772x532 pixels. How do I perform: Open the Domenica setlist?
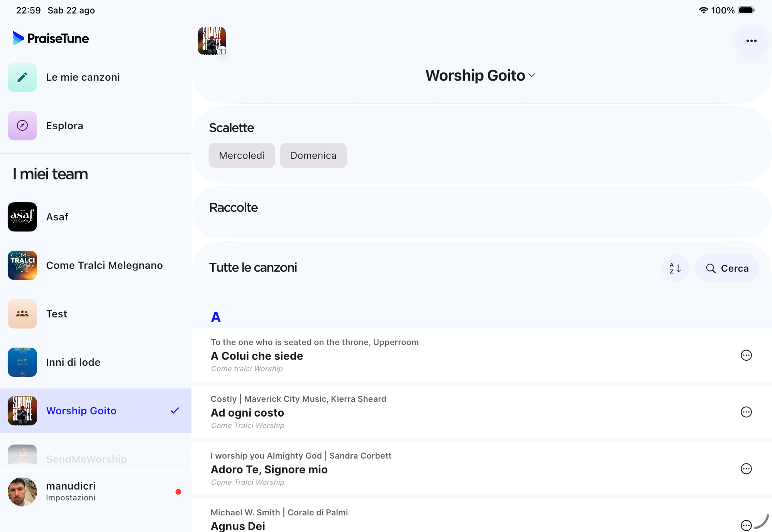click(313, 155)
